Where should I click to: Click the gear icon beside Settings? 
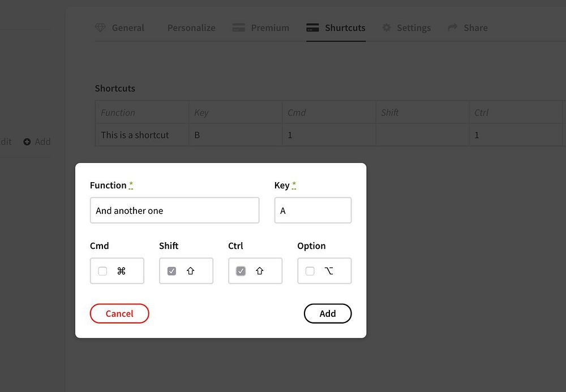click(387, 28)
